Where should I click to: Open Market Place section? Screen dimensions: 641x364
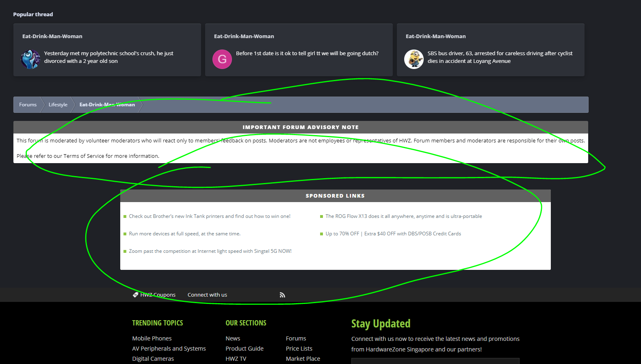pyautogui.click(x=303, y=359)
